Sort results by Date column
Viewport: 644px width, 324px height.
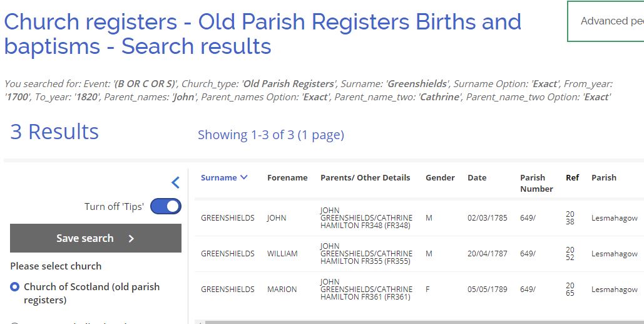point(477,177)
